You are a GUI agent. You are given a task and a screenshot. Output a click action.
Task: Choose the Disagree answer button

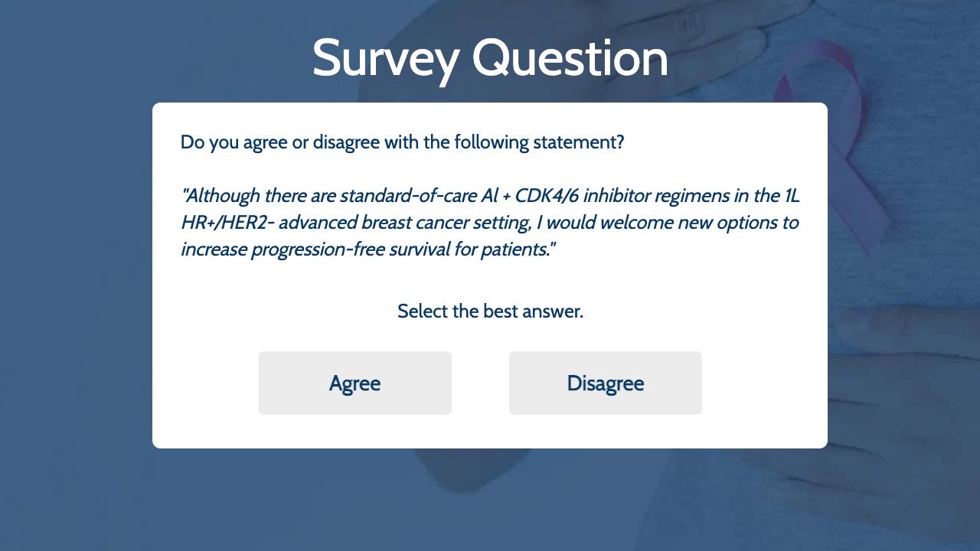pos(606,383)
